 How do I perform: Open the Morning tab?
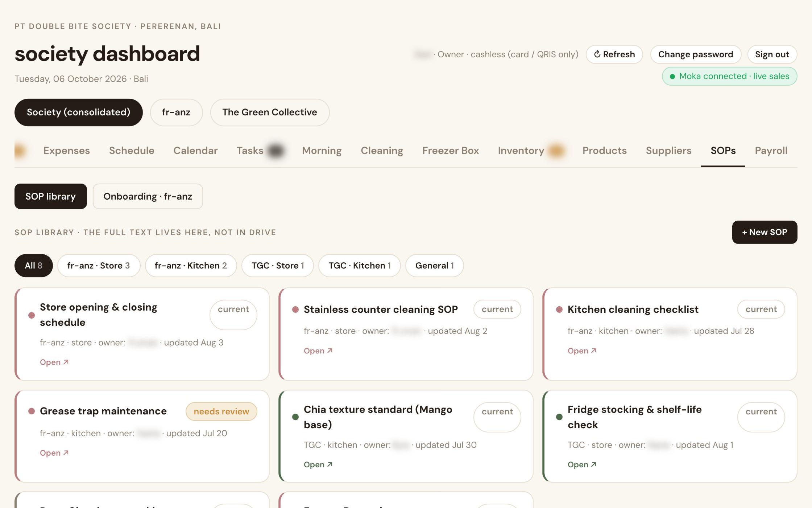tap(322, 151)
